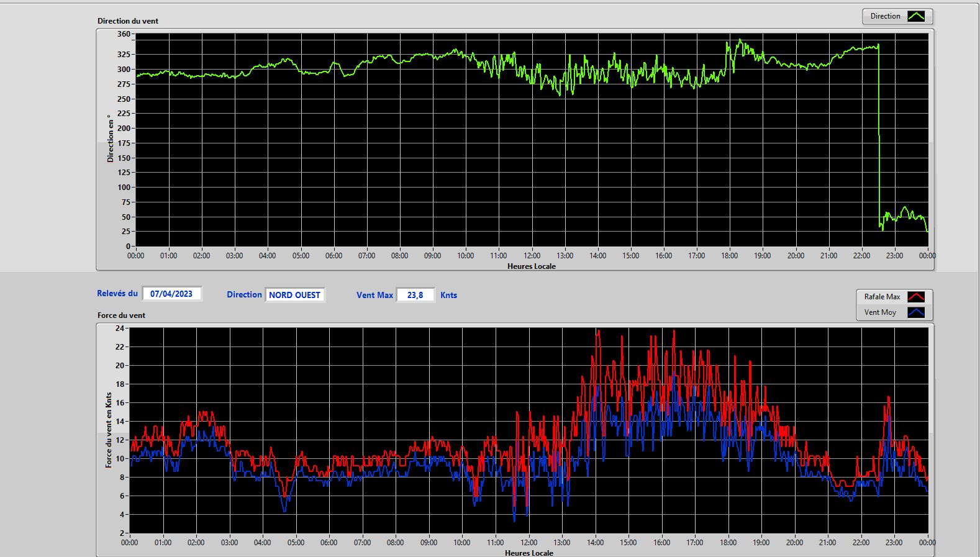Click the Vent Moy legend label
Image resolution: width=980 pixels, height=557 pixels.
(880, 312)
